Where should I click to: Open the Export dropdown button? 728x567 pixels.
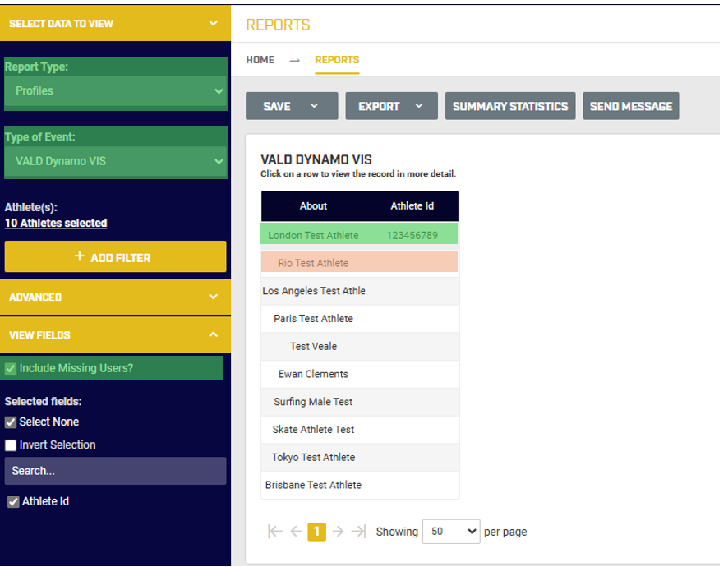click(x=391, y=106)
